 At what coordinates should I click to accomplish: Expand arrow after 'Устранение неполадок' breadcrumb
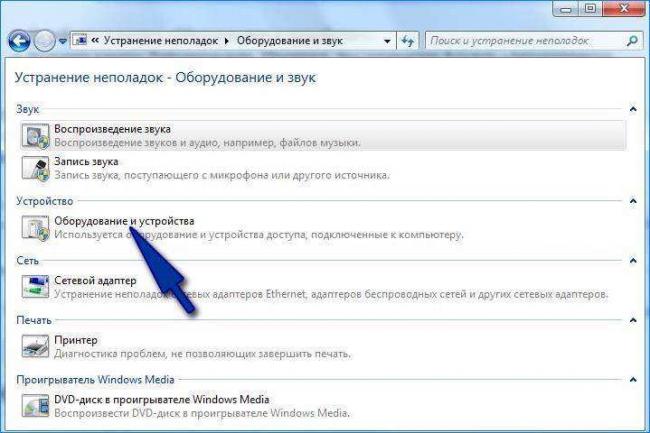coord(227,41)
